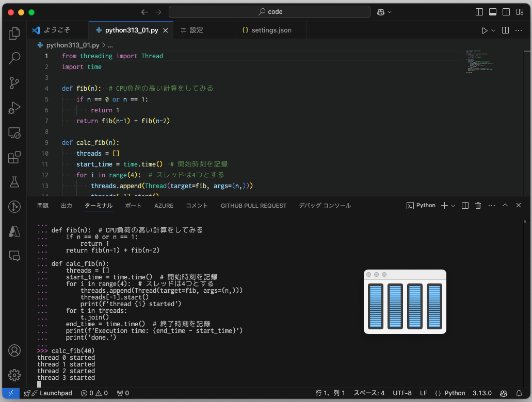Split the terminal using the split icon

tap(464, 205)
